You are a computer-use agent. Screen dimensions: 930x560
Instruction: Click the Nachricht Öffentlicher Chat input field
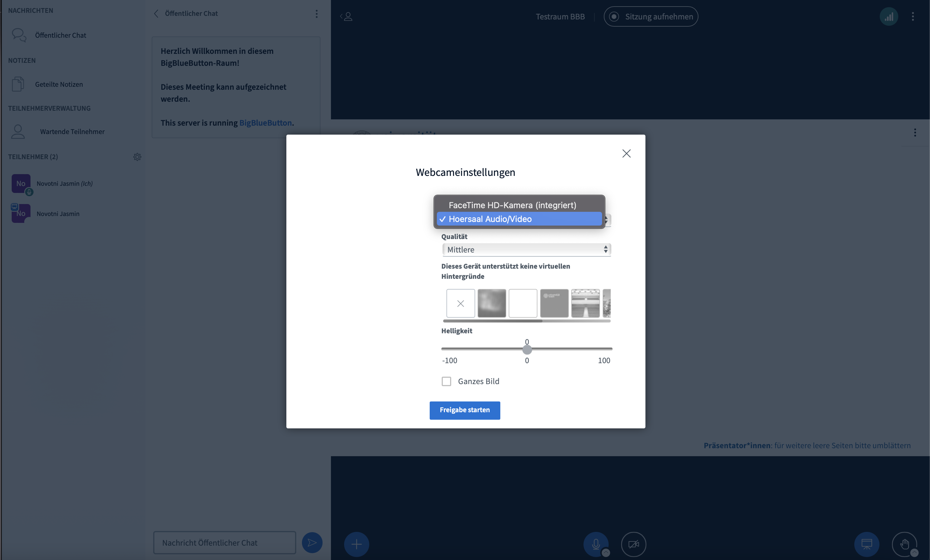point(225,542)
